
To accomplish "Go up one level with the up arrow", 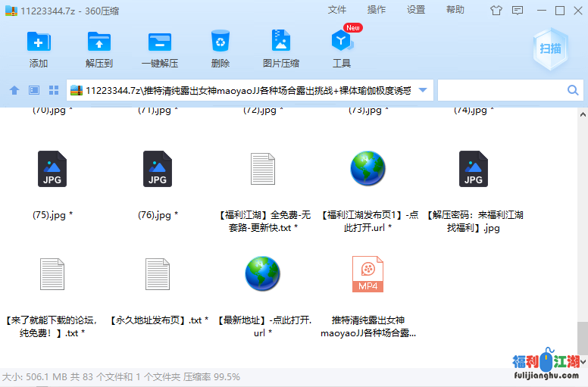I will 14,90.
